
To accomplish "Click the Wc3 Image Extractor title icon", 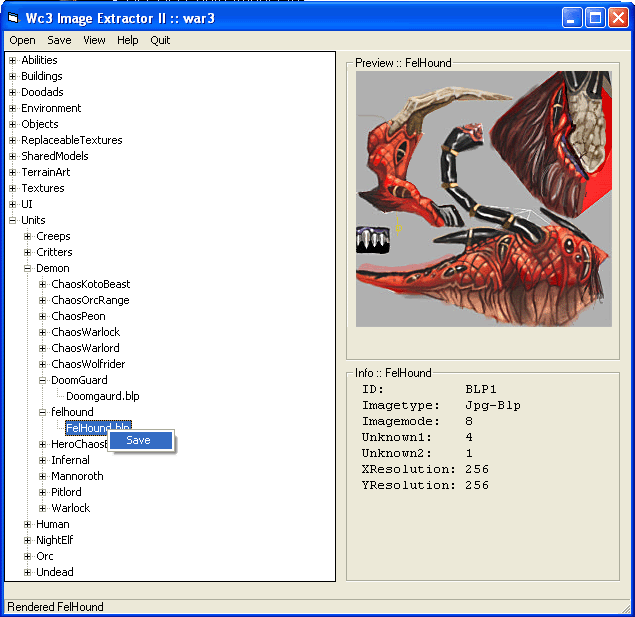I will coord(14,18).
